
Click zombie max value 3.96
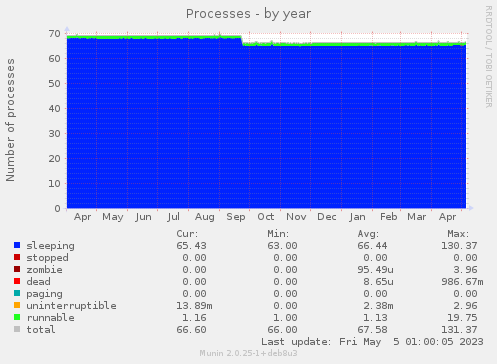click(465, 270)
